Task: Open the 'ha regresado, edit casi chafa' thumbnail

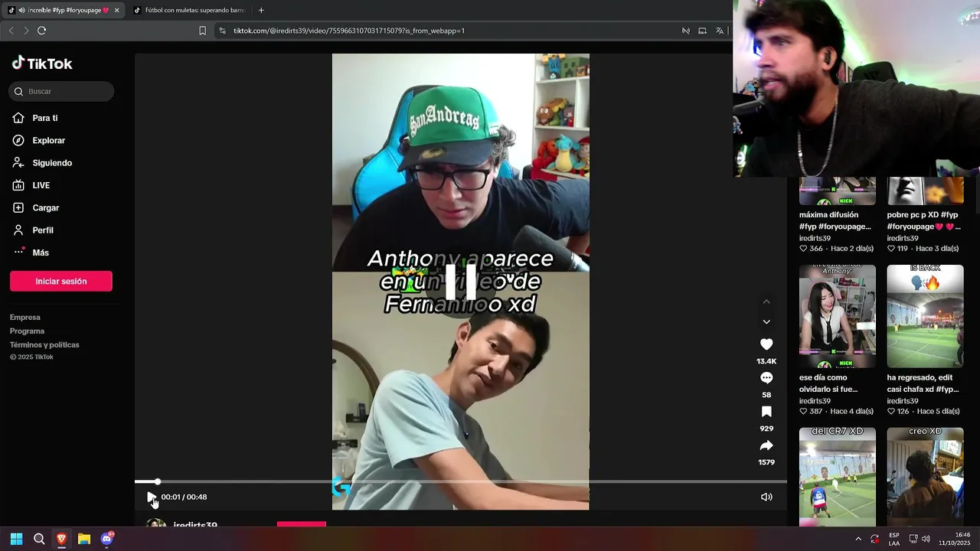Action: point(925,316)
